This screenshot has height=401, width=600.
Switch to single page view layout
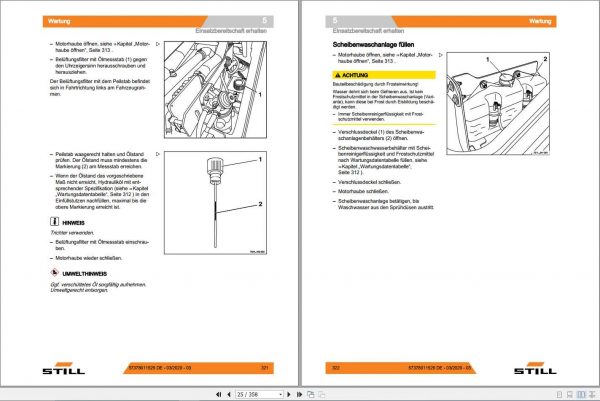[x=559, y=394]
